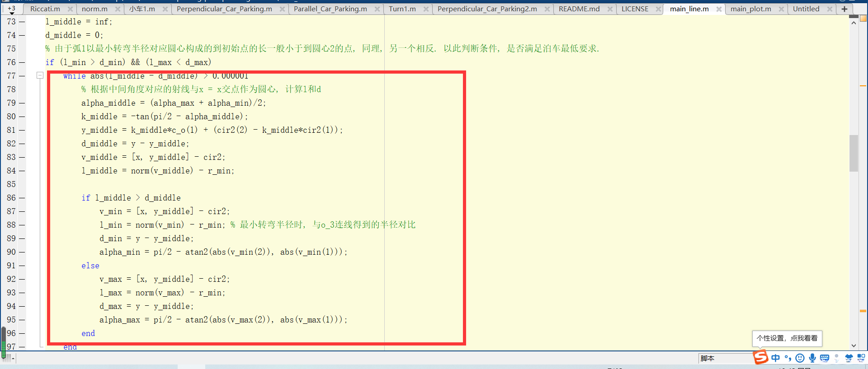This screenshot has width=868, height=369.
Task: Close the Riccati.m tab
Action: [x=70, y=9]
